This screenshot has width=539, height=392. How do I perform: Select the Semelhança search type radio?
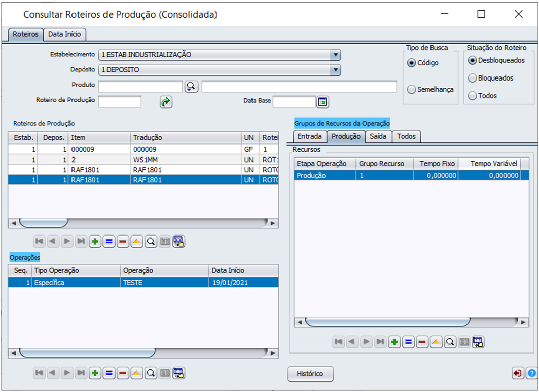pyautogui.click(x=411, y=90)
